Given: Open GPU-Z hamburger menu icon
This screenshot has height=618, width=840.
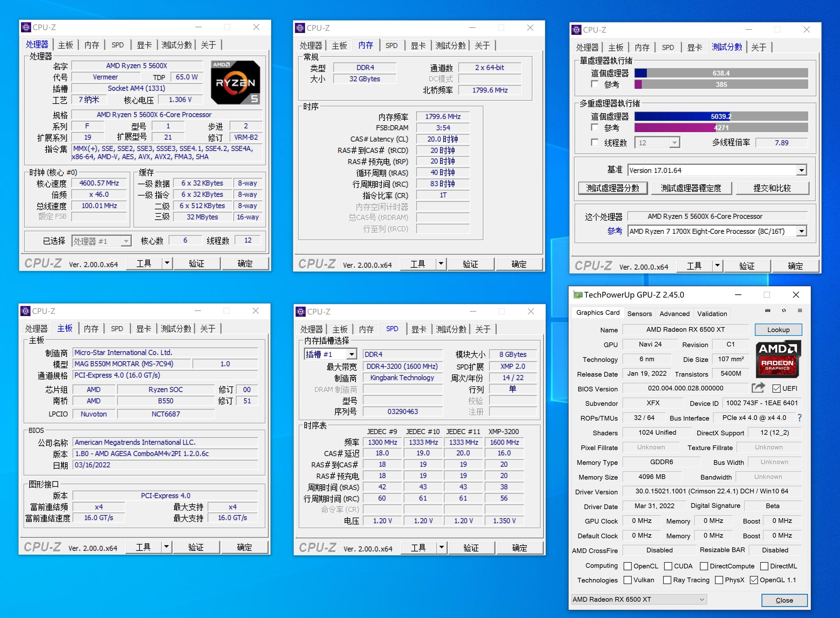Looking at the screenshot, I should [800, 310].
